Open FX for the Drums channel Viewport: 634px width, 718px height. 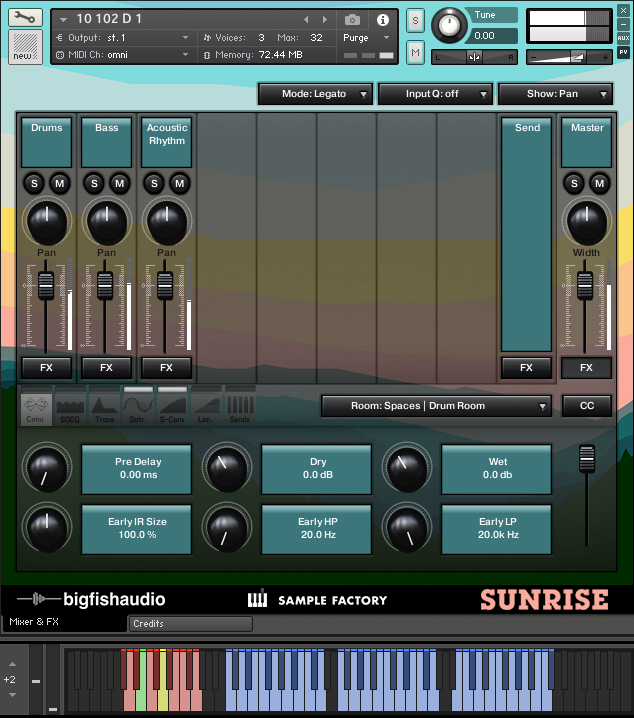click(46, 368)
